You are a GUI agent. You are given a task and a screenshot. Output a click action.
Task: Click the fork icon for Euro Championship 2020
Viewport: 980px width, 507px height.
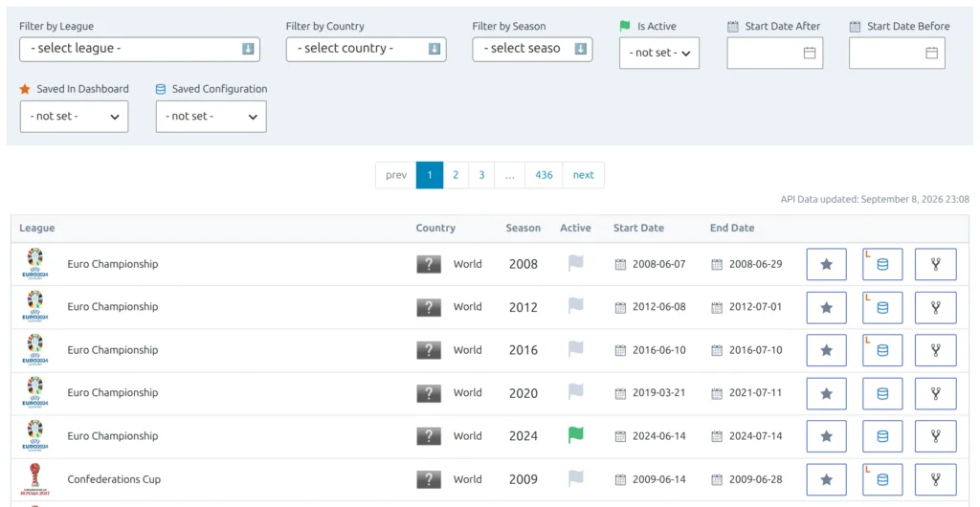coord(936,393)
